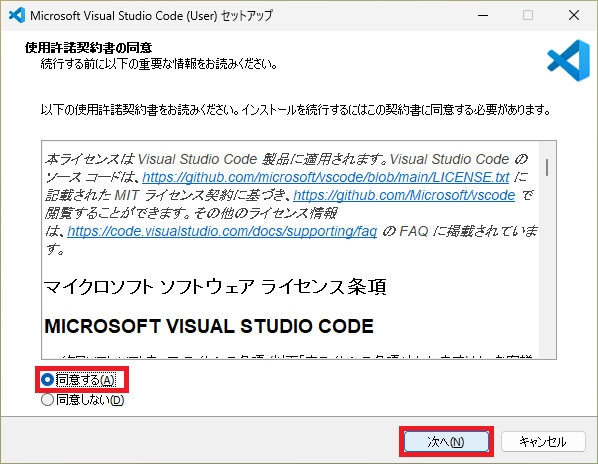Click the マイクロソフト ソフトウェア ライセンス条項 heading
Image resolution: width=598 pixels, height=464 pixels.
215,287
